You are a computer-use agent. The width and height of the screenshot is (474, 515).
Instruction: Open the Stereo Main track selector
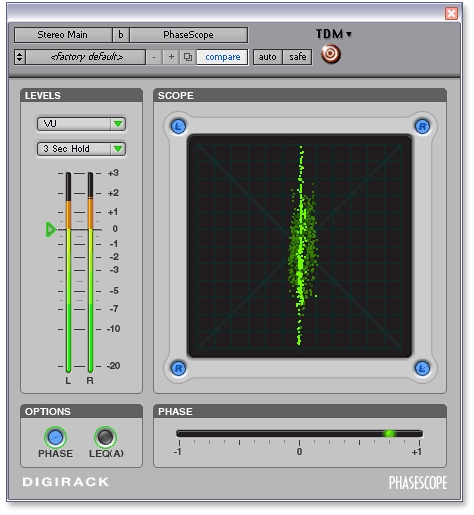click(63, 35)
